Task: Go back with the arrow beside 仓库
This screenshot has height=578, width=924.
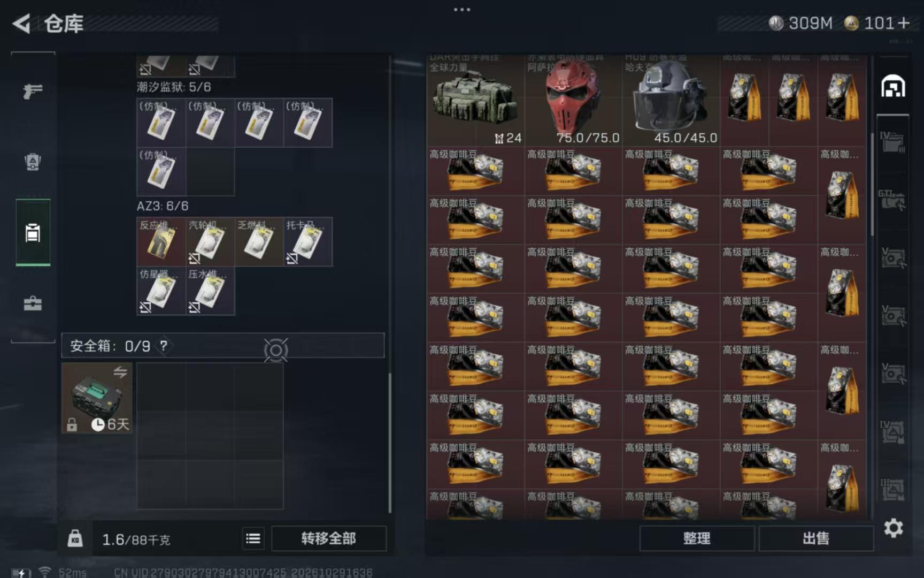Action: (21, 24)
